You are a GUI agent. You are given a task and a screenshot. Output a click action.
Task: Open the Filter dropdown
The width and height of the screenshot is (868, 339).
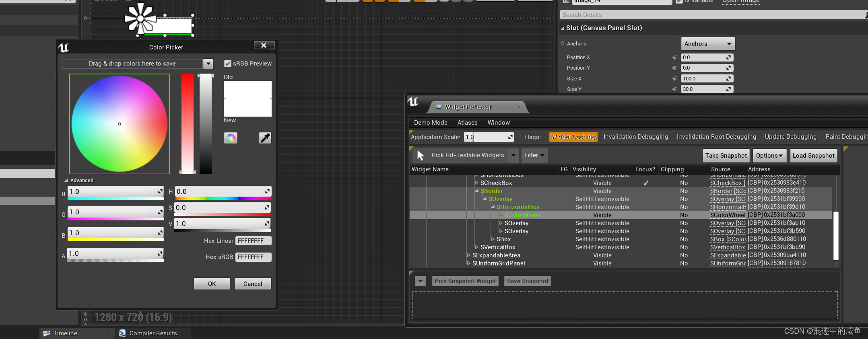534,155
